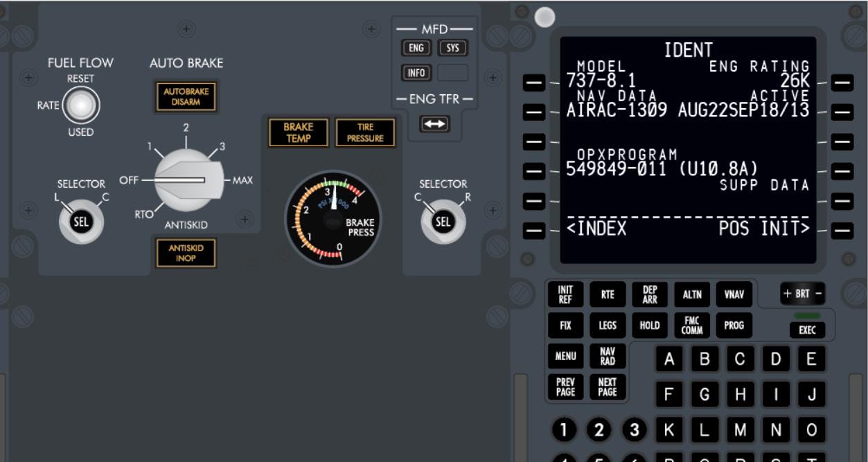Click the MFD SYS button

pyautogui.click(x=453, y=48)
